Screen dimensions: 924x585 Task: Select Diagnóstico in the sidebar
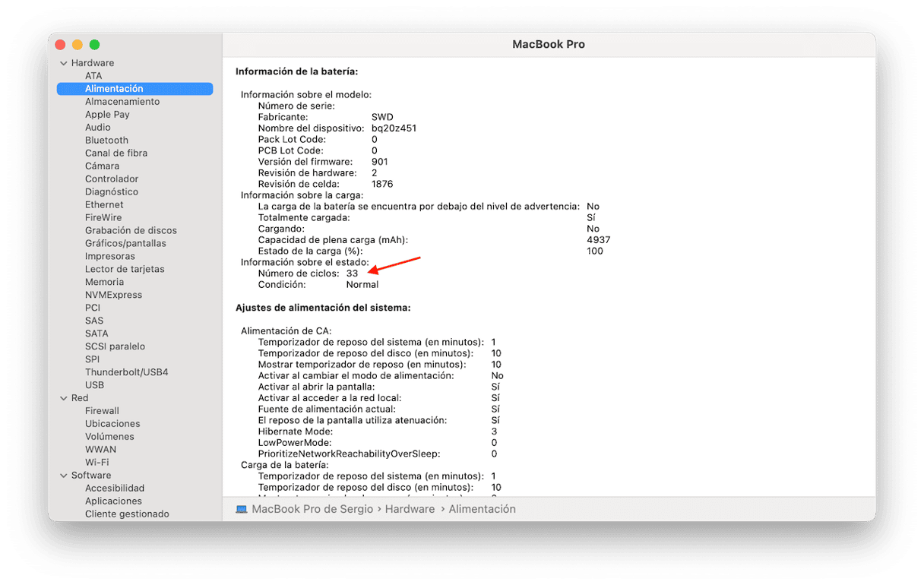(x=112, y=192)
